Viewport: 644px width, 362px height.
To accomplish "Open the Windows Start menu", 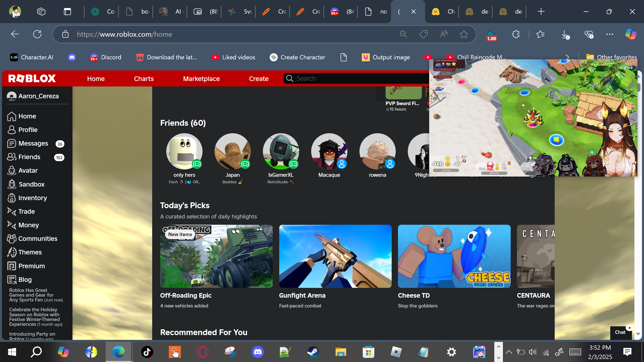I will (12, 352).
